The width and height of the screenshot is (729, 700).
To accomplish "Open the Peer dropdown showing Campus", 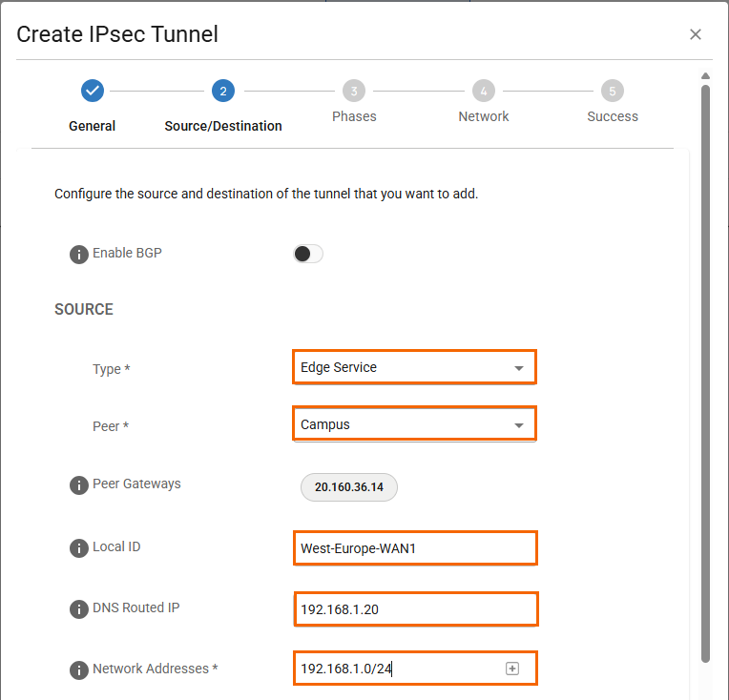I will point(413,424).
